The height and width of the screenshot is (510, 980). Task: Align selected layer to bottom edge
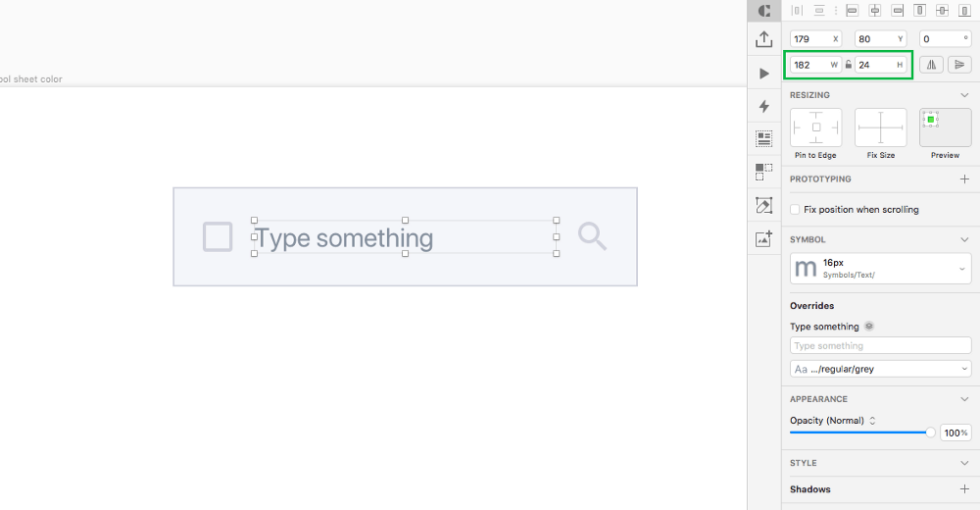click(x=964, y=11)
